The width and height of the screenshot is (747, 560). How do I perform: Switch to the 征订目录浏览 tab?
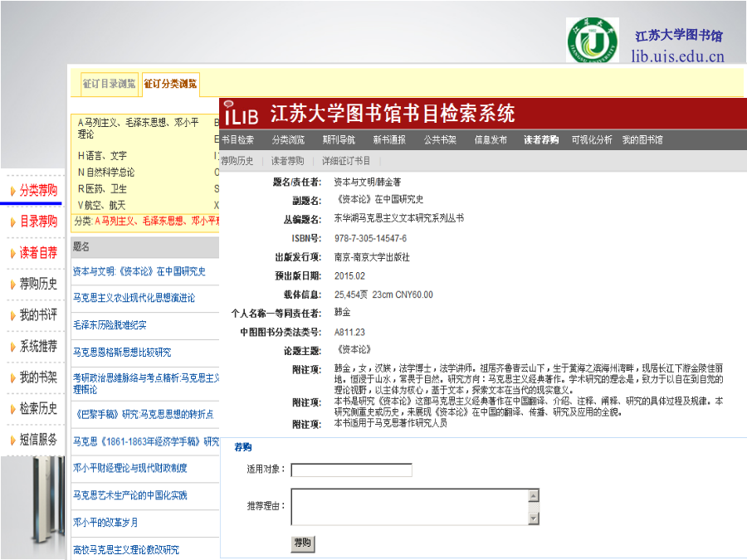click(x=109, y=85)
